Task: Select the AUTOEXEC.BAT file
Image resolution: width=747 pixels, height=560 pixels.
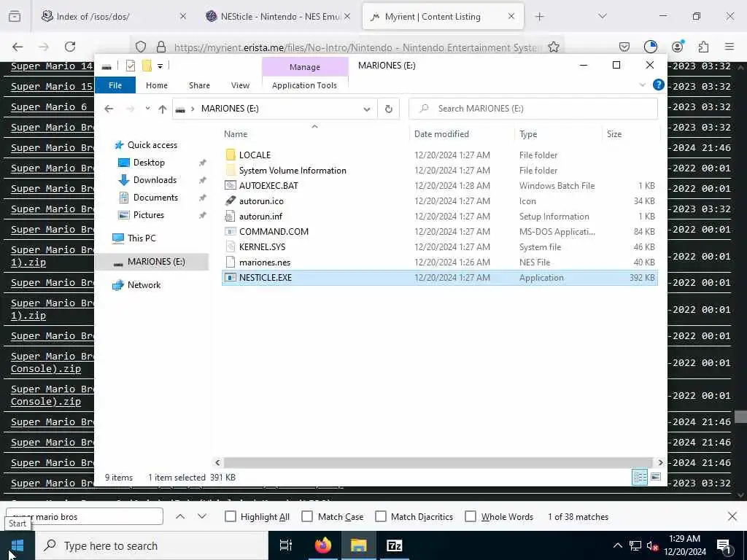Action: [x=268, y=186]
